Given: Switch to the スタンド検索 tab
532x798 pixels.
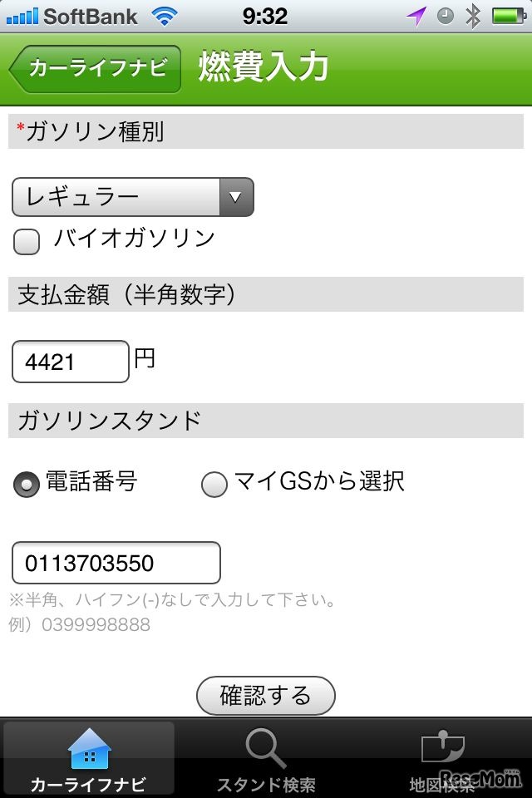Looking at the screenshot, I should [x=265, y=756].
